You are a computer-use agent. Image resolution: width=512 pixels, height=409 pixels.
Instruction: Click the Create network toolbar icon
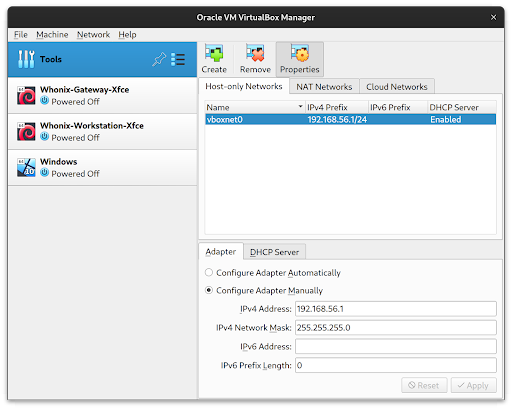214,53
